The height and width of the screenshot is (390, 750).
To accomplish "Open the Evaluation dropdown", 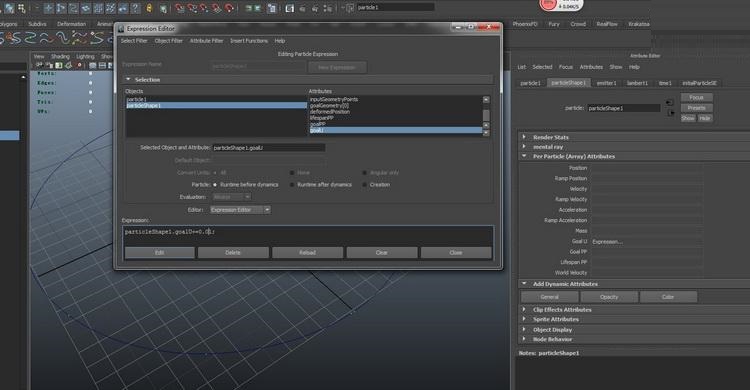I will 232,197.
